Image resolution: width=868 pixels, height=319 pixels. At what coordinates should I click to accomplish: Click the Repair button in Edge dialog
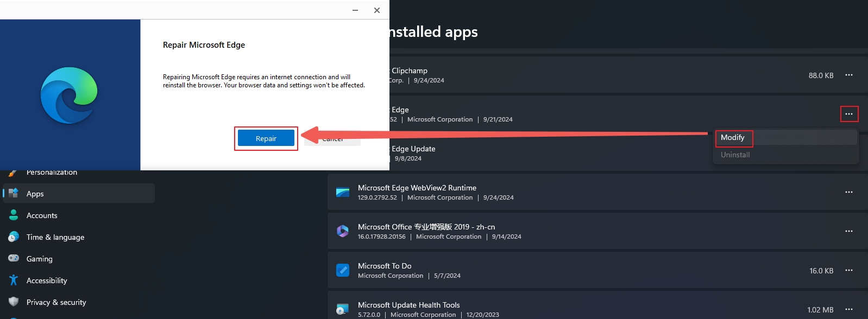coord(266,138)
